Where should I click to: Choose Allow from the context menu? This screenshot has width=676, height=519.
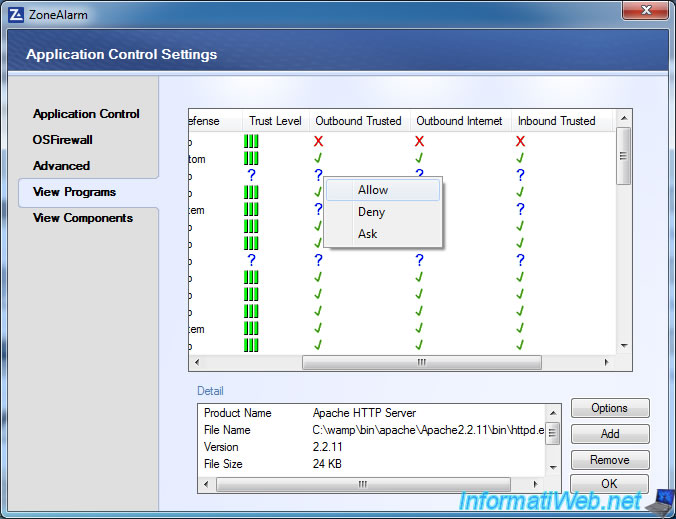click(x=383, y=190)
